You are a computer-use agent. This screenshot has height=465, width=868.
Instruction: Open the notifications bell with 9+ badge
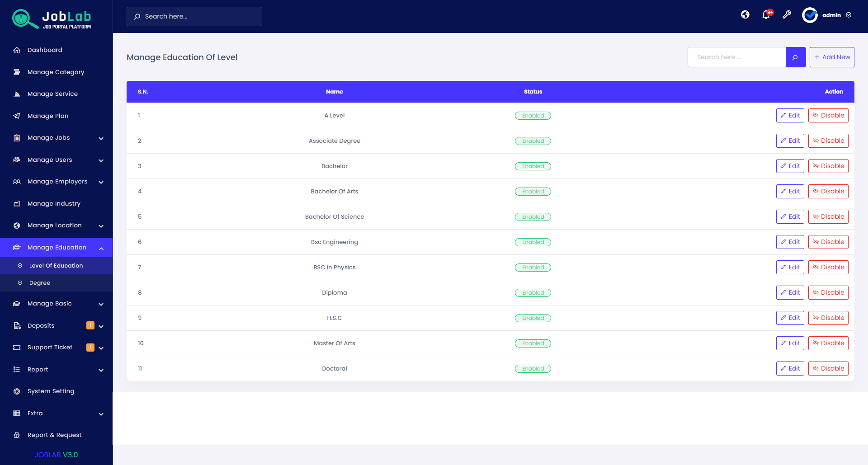(x=766, y=15)
